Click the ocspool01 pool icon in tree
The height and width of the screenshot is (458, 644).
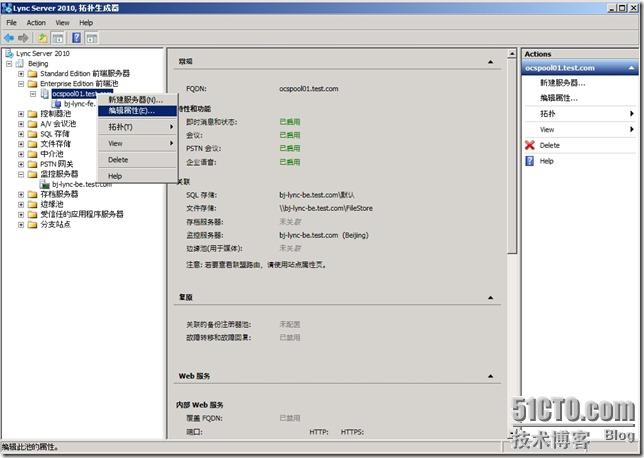point(44,94)
